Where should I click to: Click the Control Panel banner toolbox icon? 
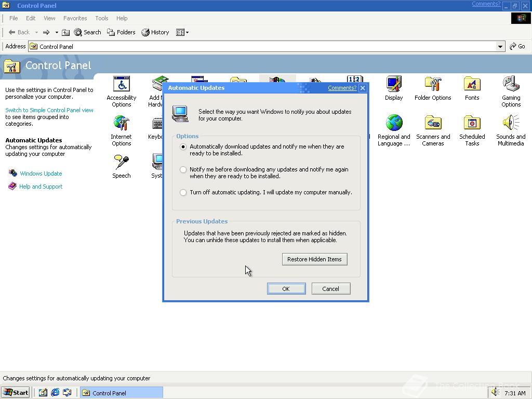point(12,66)
